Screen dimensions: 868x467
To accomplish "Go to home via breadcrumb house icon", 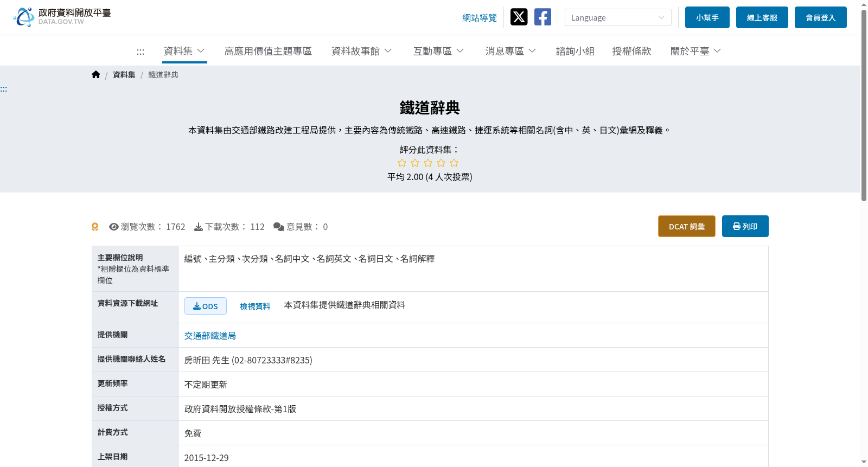I will pyautogui.click(x=96, y=74).
